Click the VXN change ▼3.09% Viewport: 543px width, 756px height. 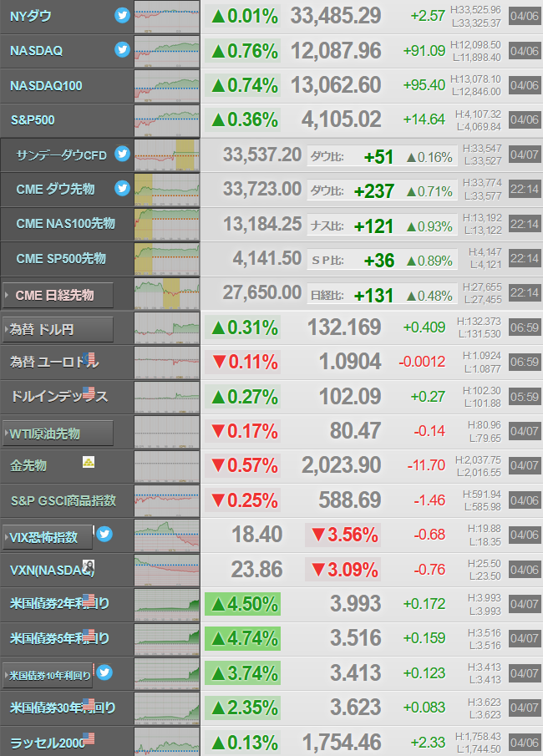click(x=343, y=570)
